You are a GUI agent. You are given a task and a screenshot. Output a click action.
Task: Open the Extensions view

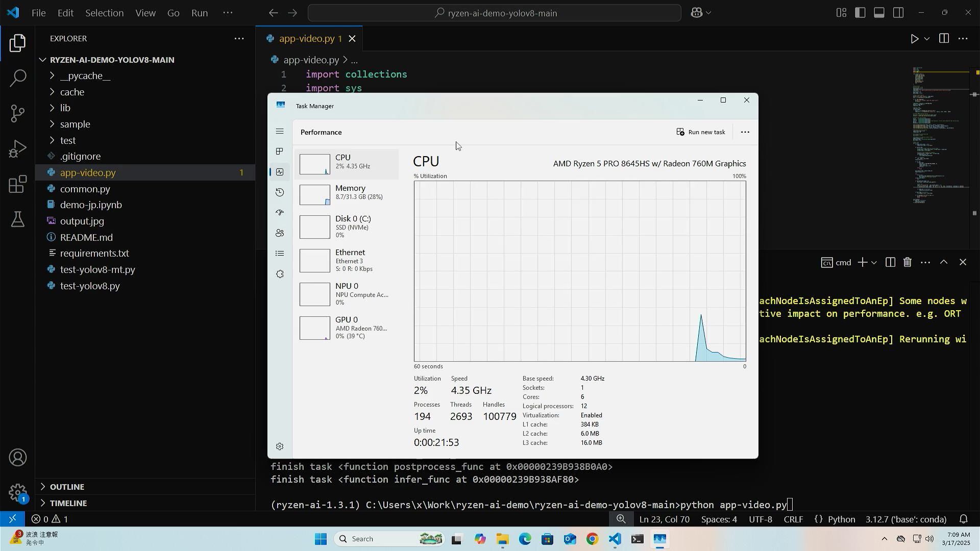coord(18,184)
